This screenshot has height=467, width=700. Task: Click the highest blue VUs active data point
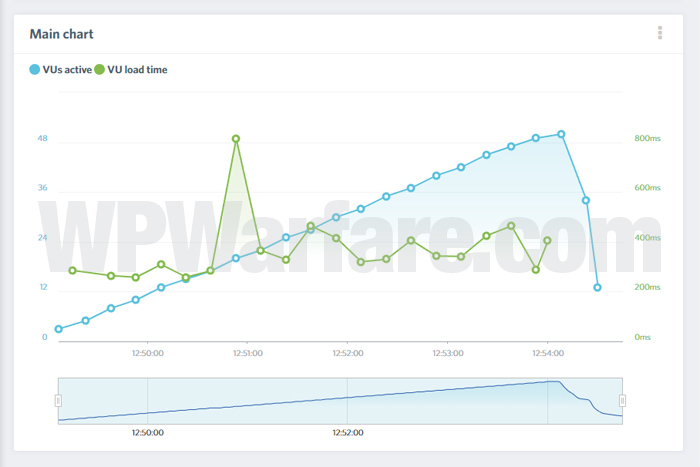561,134
